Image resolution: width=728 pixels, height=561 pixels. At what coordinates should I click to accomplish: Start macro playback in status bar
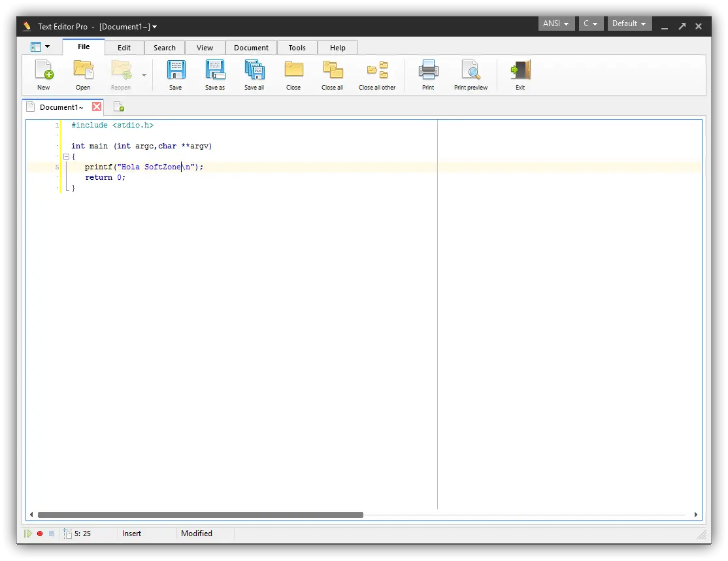point(28,534)
